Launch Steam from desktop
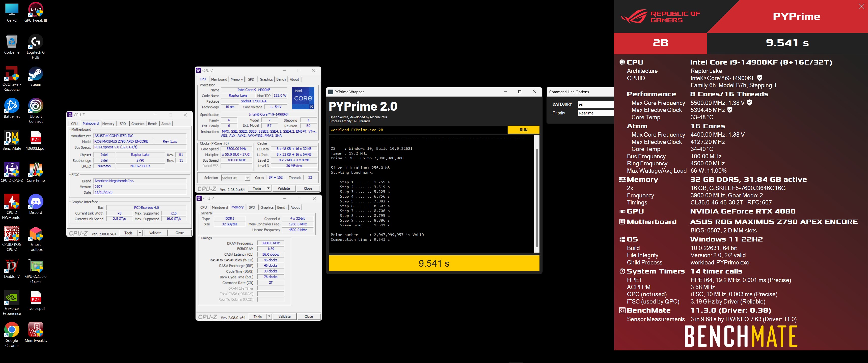 35,76
